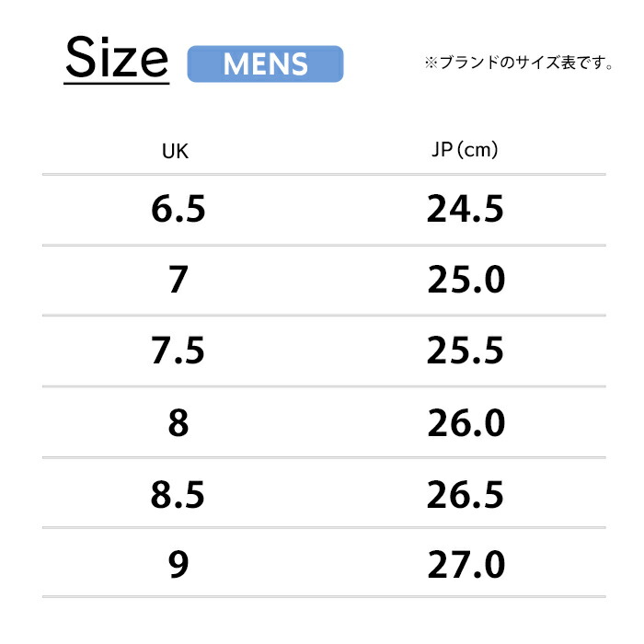Select UK size 7 cell

coord(178,280)
